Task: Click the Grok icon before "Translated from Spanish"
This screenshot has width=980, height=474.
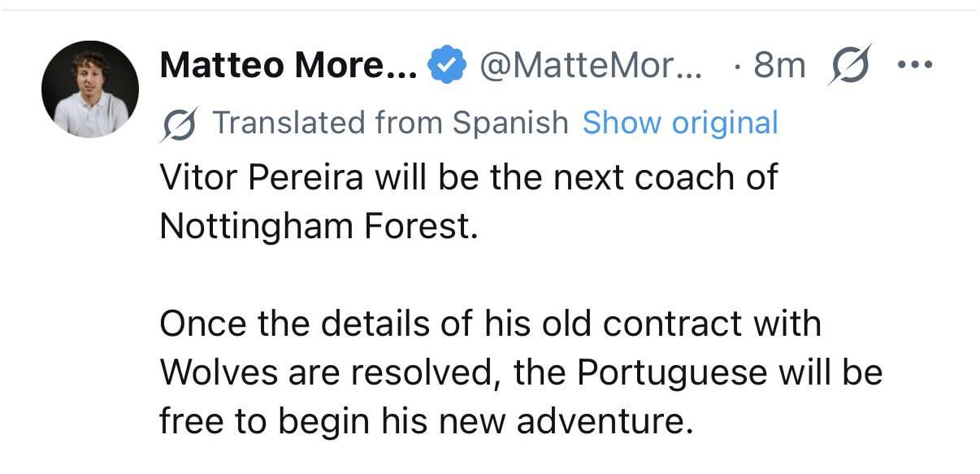Action: 179,124
